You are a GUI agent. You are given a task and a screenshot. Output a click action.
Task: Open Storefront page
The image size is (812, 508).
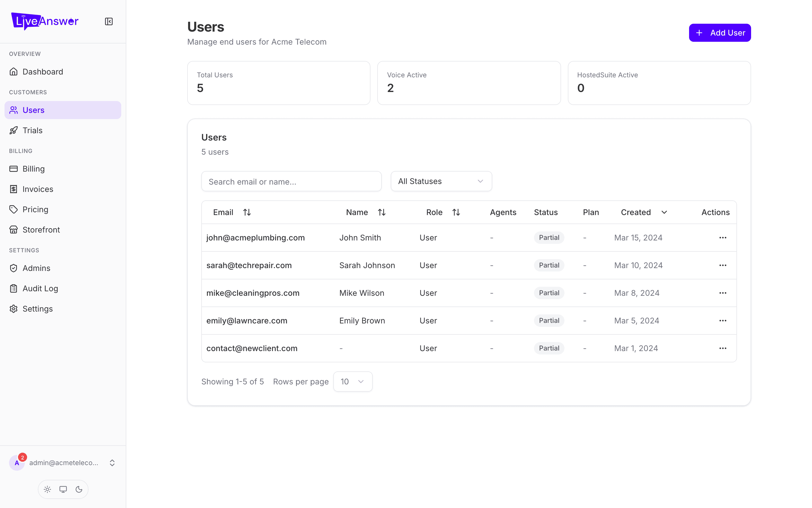point(63,230)
